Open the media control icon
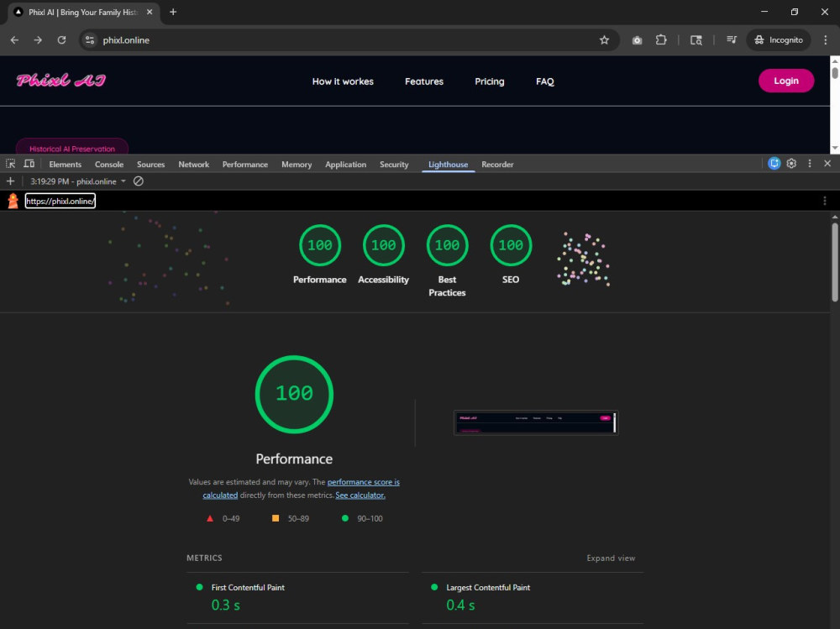This screenshot has height=629, width=840. [x=732, y=40]
